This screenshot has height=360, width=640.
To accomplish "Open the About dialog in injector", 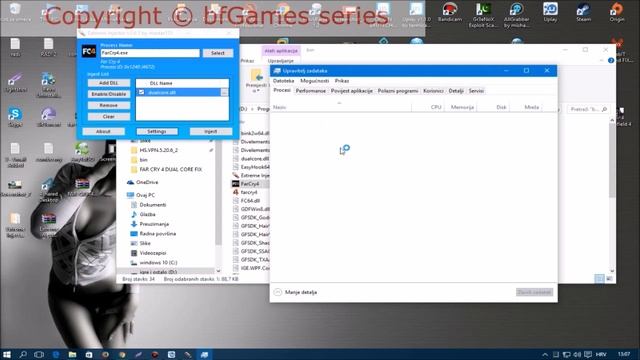I will (103, 131).
